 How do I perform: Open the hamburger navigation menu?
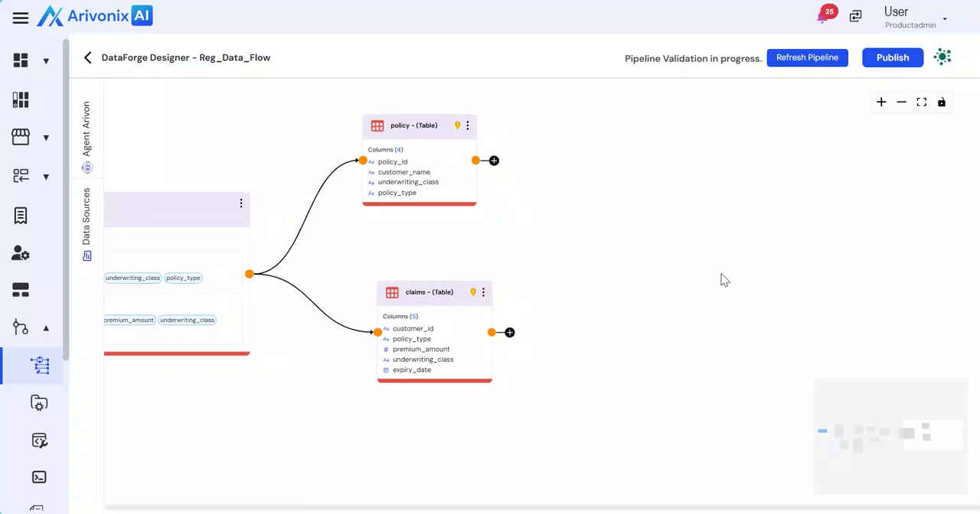[x=21, y=18]
